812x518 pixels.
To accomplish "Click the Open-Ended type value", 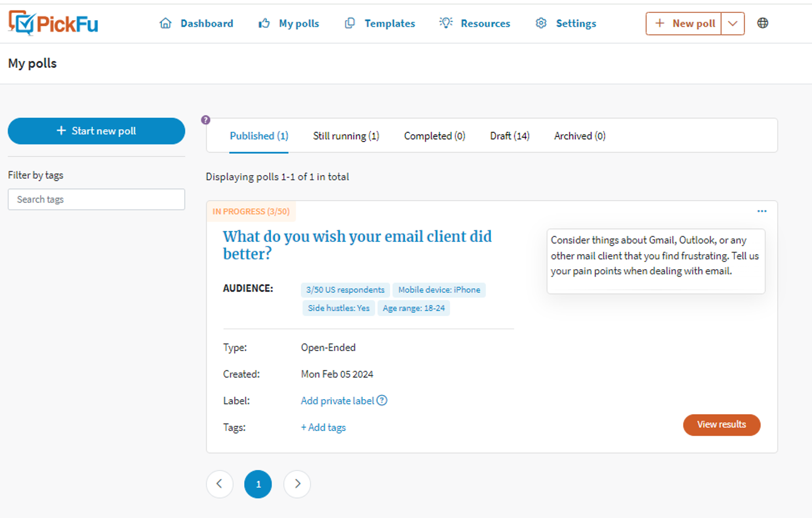I will (328, 347).
